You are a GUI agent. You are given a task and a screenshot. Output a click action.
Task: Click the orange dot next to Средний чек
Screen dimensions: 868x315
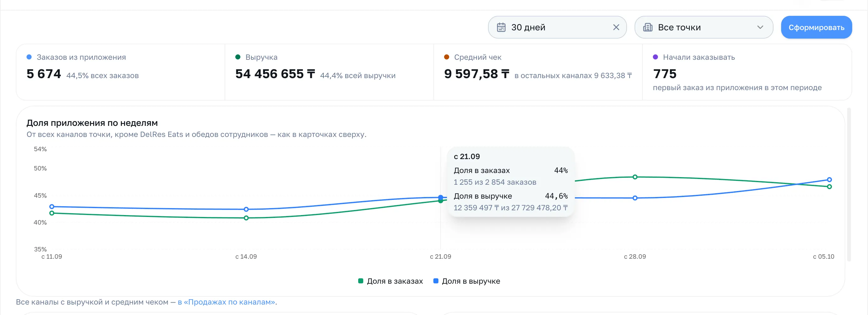pyautogui.click(x=447, y=57)
